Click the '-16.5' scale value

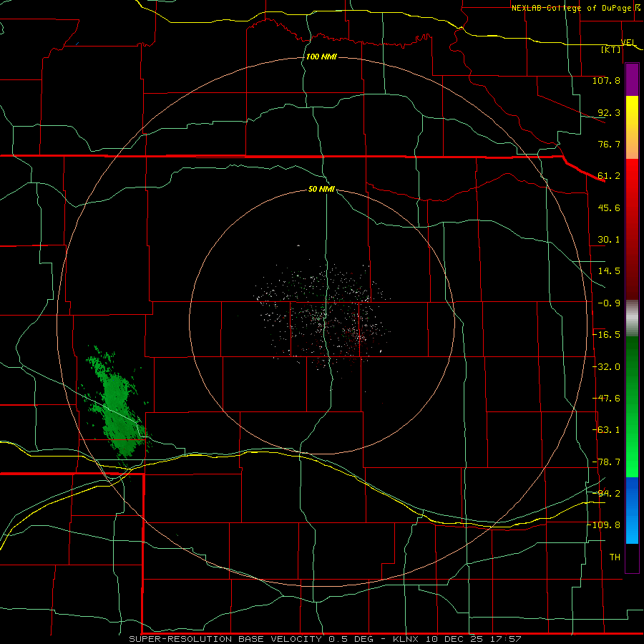pos(606,335)
